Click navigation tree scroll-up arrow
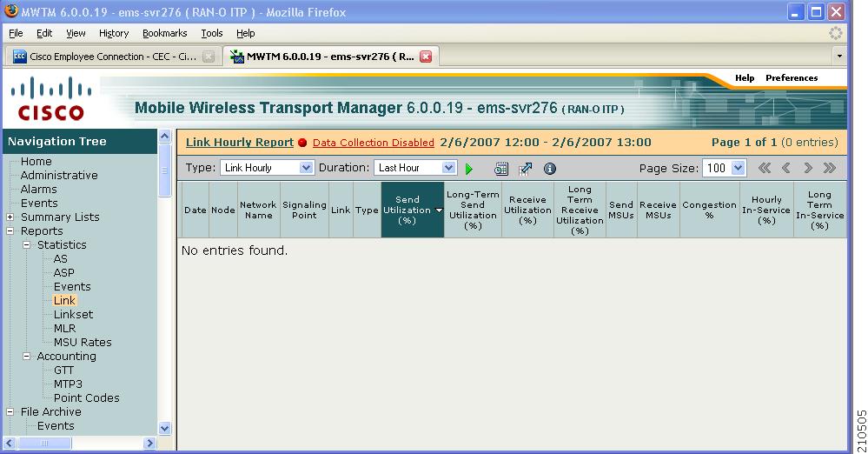Viewport: 868px width, 454px height. click(164, 136)
